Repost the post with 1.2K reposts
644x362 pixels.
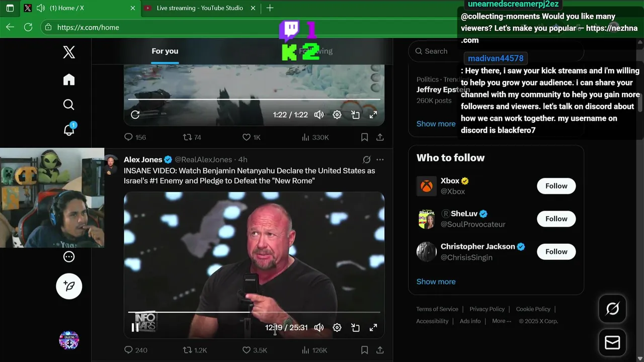[195, 350]
